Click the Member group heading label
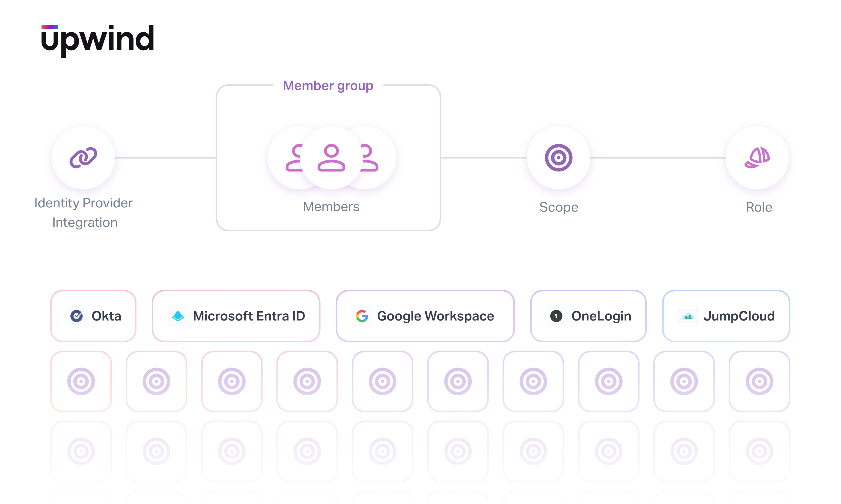The height and width of the screenshot is (504, 841). (328, 86)
